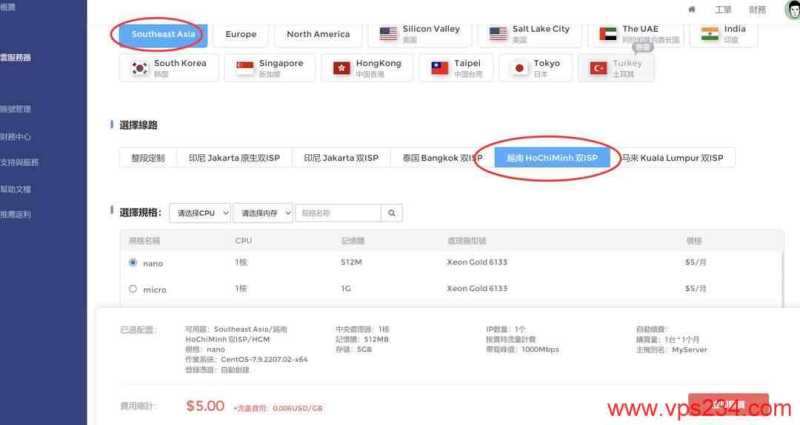Choose the Kuala Lumpur dual ISP line

[673, 158]
